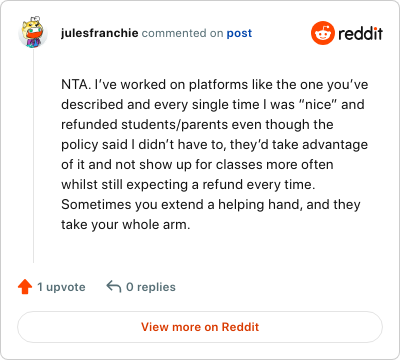Click the "commented on" header text

coord(182,33)
